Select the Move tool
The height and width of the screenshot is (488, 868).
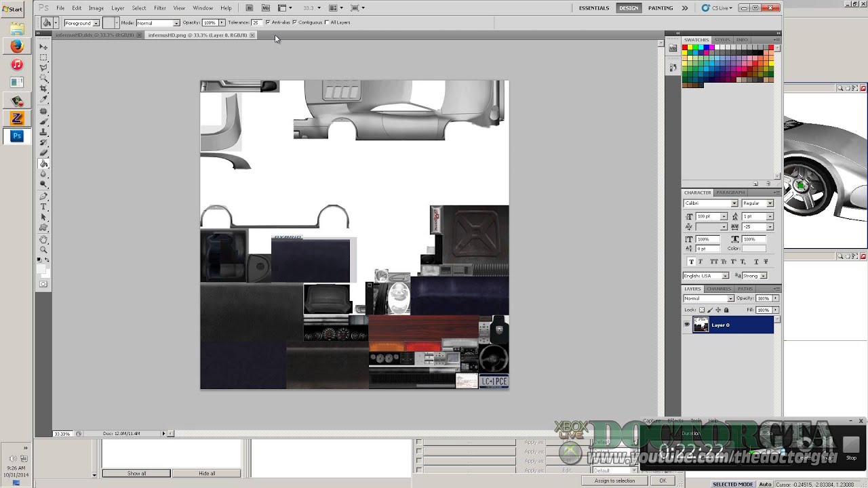click(x=43, y=47)
